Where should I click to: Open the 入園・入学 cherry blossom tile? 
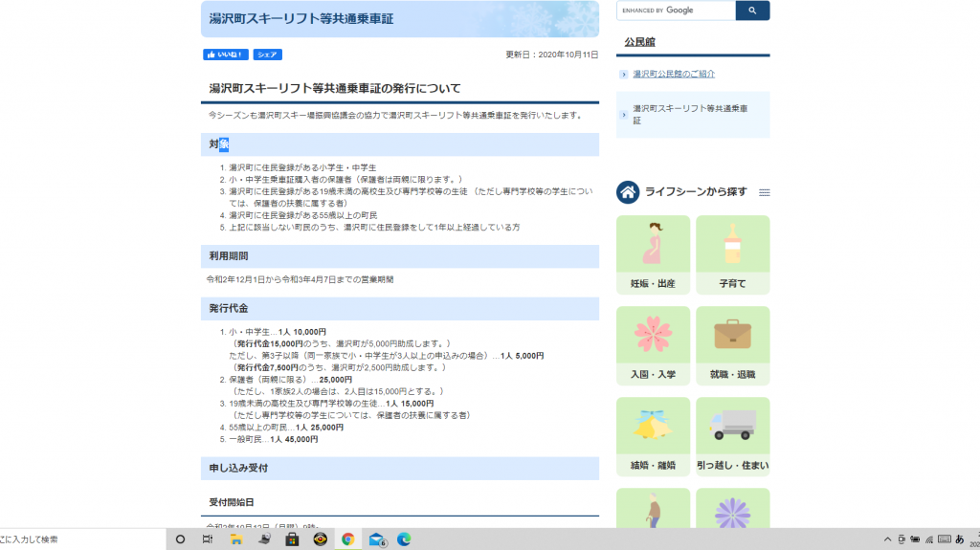tap(653, 344)
